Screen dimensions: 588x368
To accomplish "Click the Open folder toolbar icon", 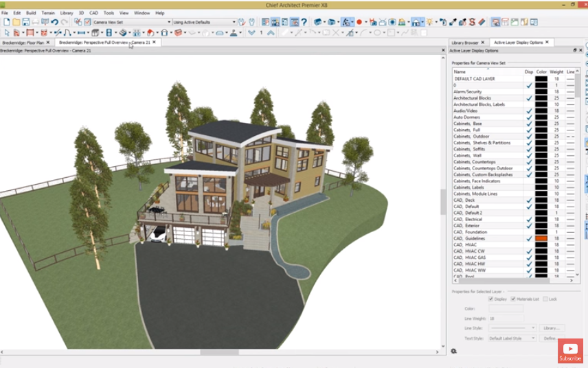I will (16, 22).
